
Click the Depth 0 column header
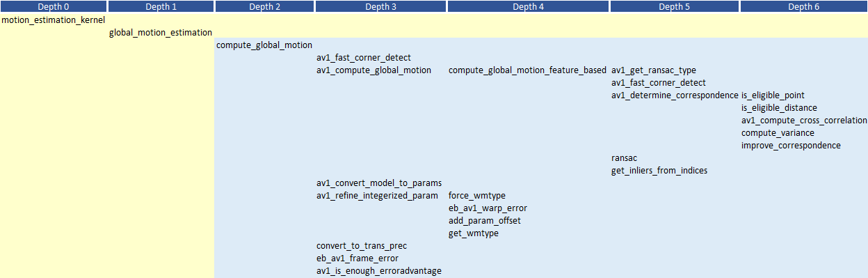54,6
